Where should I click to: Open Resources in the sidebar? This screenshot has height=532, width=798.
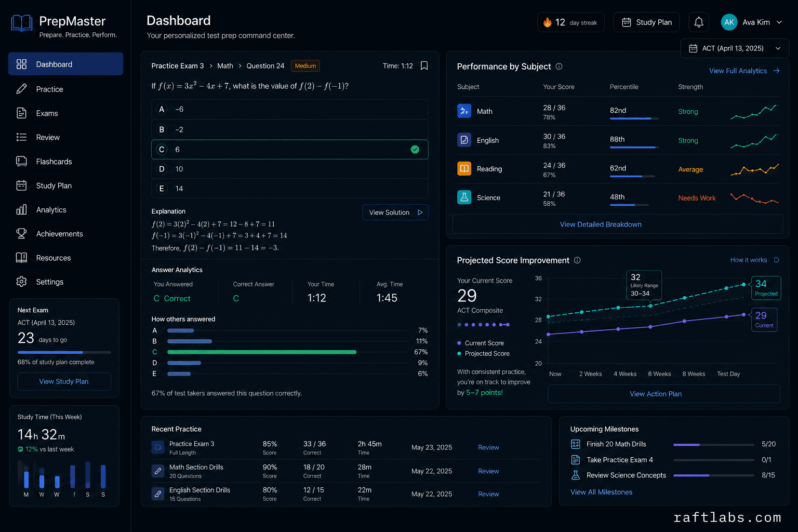65,258
